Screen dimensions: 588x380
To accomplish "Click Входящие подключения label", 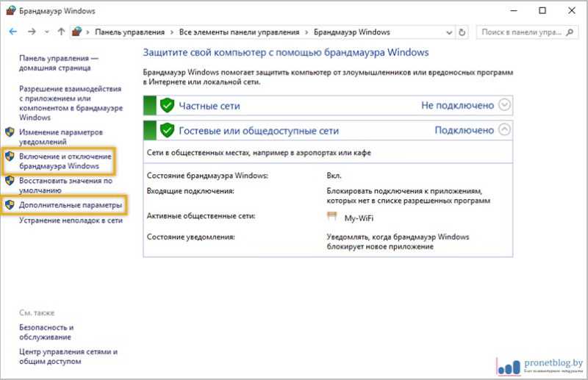I will click(190, 191).
